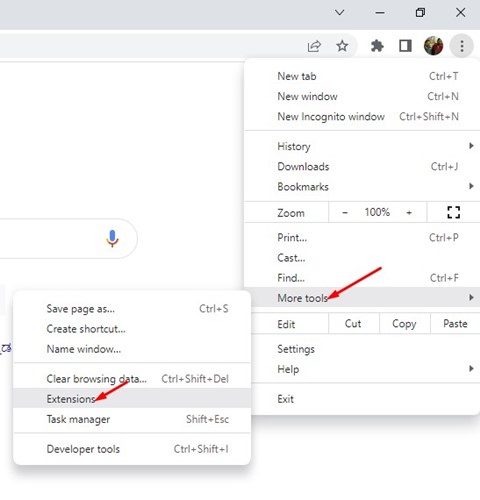The image size is (480, 500).
Task: Click the three-dot Chrome menu button
Action: click(x=462, y=46)
